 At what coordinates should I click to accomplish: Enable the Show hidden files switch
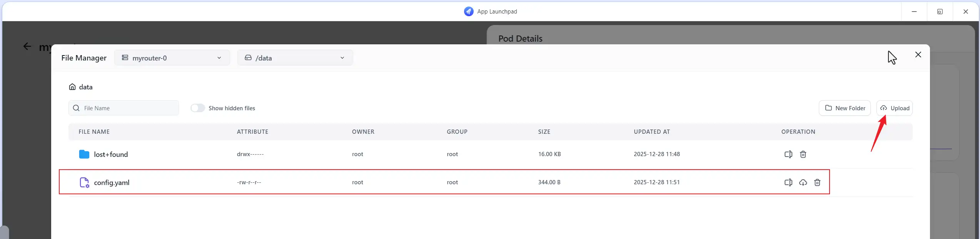[x=198, y=108]
